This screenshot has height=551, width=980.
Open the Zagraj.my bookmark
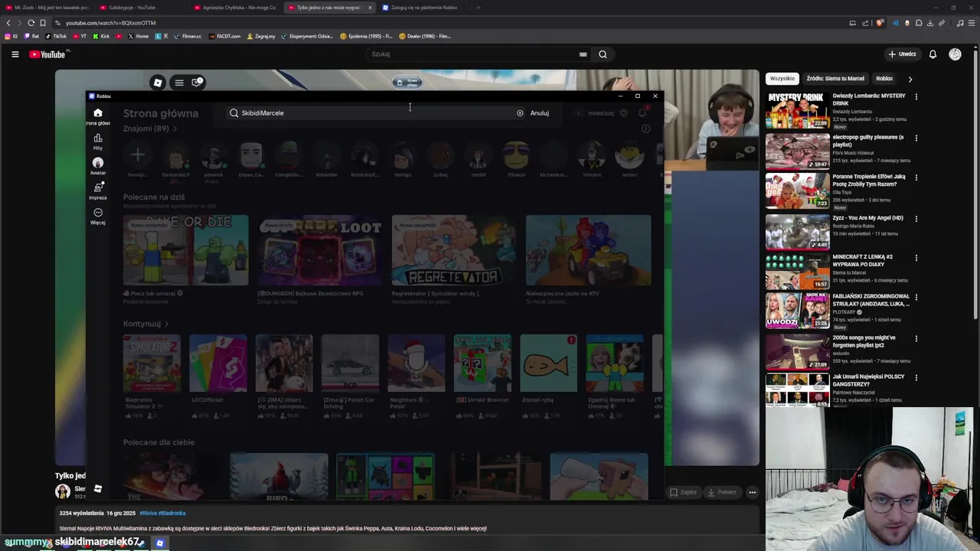pos(261,36)
